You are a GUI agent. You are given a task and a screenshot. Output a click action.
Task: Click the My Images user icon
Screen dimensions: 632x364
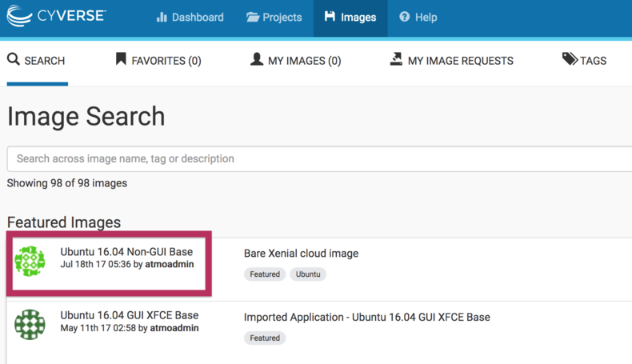click(256, 59)
